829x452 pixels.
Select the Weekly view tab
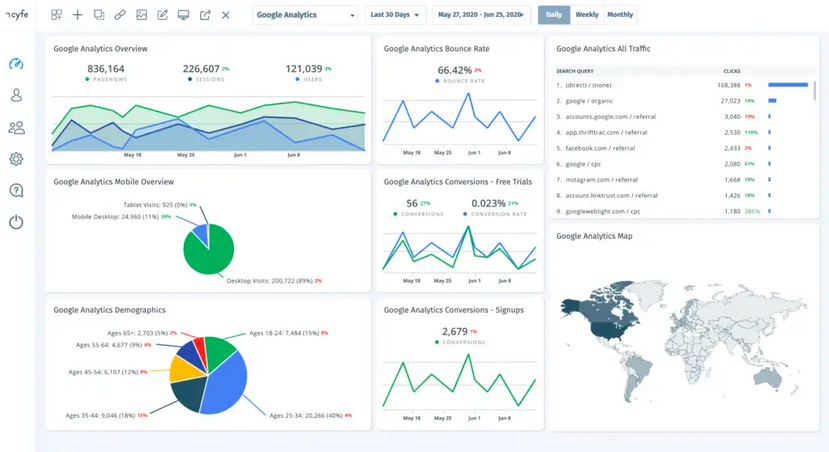[x=587, y=15]
